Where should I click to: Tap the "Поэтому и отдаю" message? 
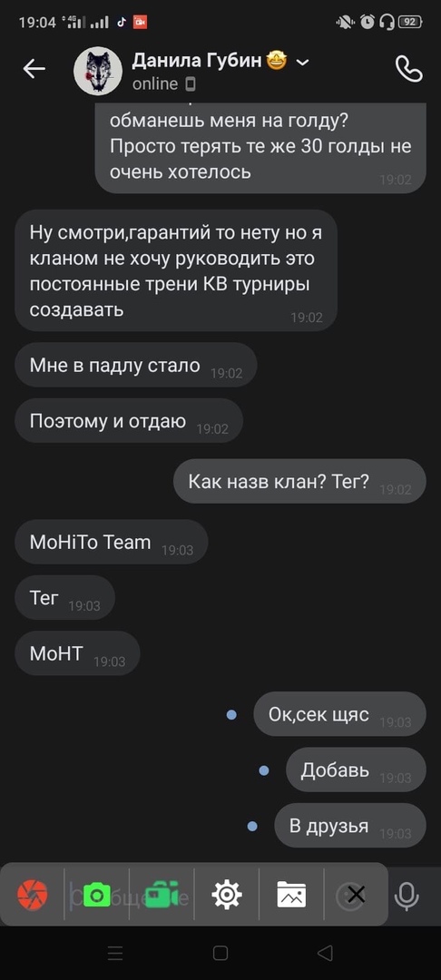129,421
